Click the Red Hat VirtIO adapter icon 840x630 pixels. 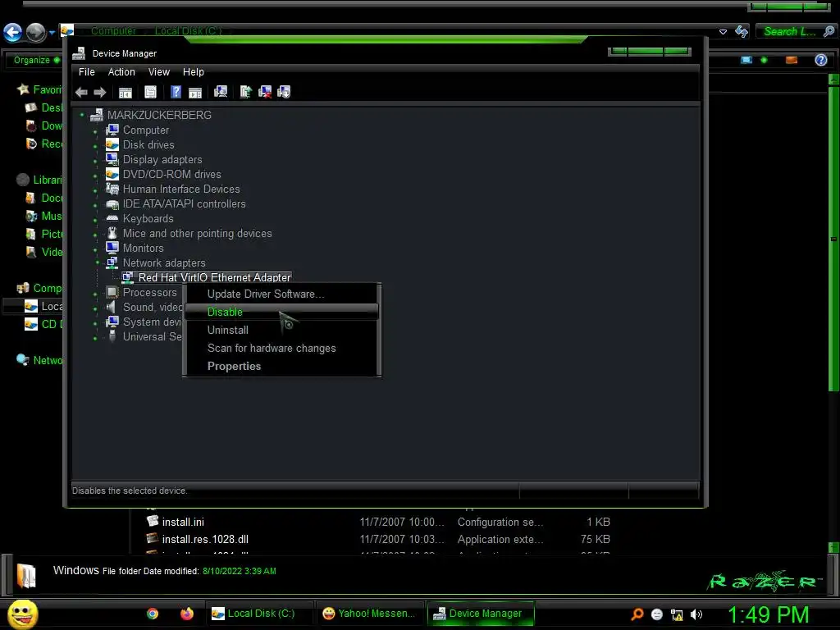tap(127, 277)
